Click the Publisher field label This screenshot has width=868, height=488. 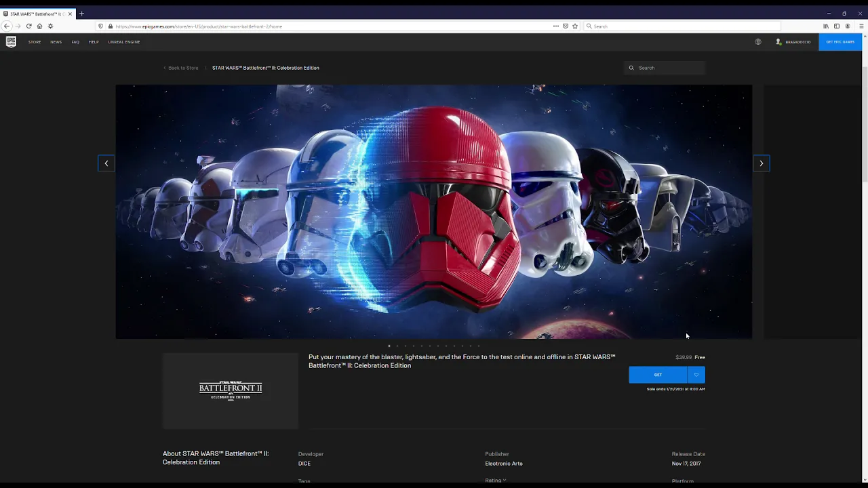(x=497, y=454)
